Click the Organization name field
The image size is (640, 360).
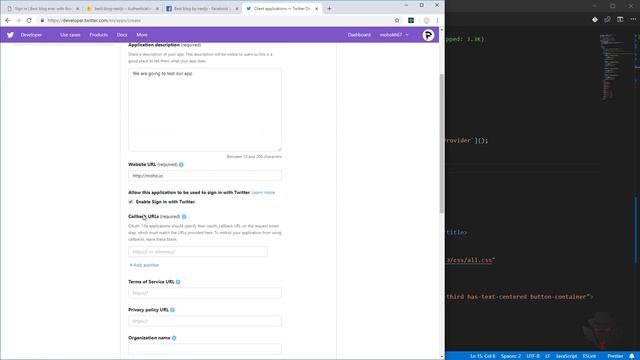pyautogui.click(x=205, y=349)
